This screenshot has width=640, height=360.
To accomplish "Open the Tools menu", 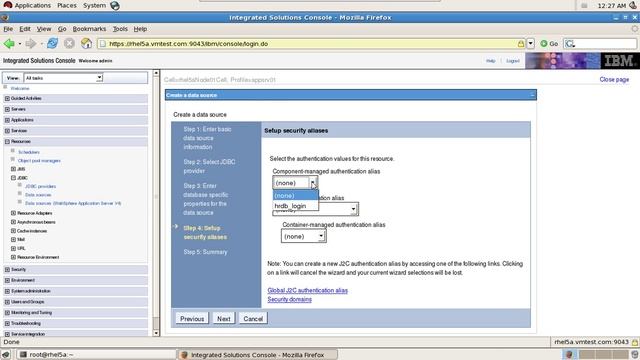I will coord(120,29).
